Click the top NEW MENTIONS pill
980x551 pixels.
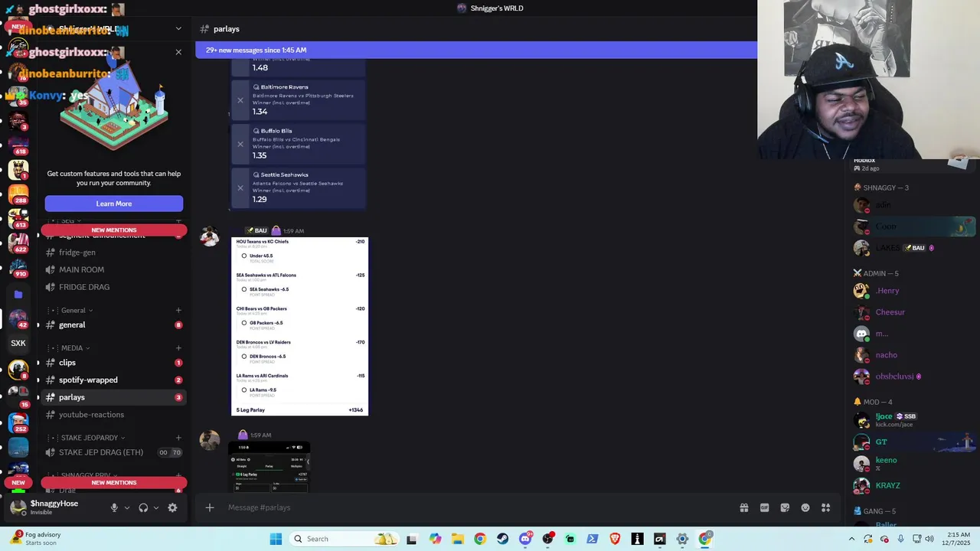(x=114, y=230)
